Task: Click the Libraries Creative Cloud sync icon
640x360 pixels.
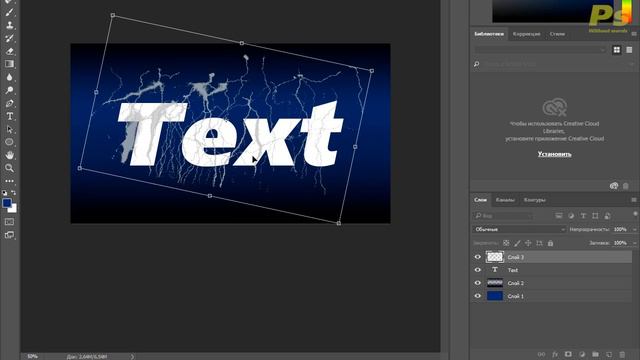Action: point(614,186)
